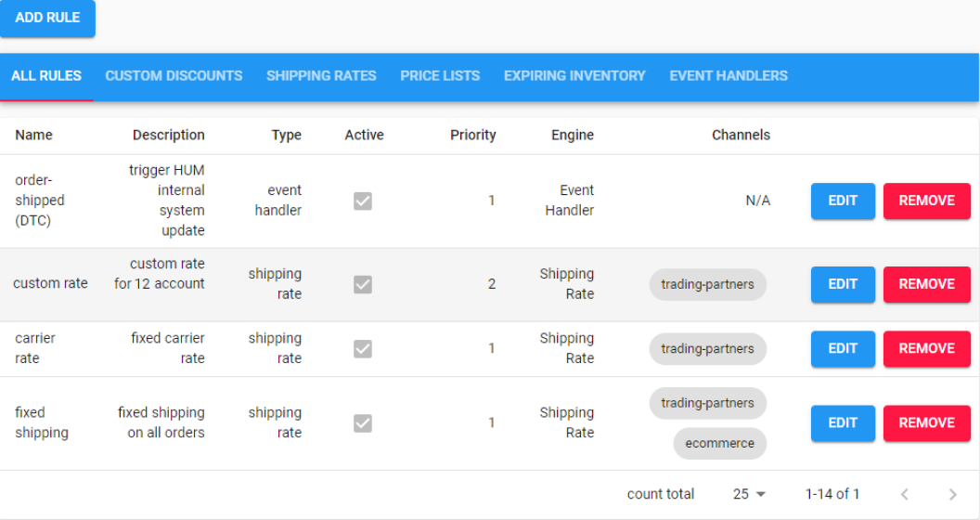Viewport: 980px width, 520px height.
Task: Toggle Active checkbox for carrier rate rule
Action: click(x=363, y=348)
